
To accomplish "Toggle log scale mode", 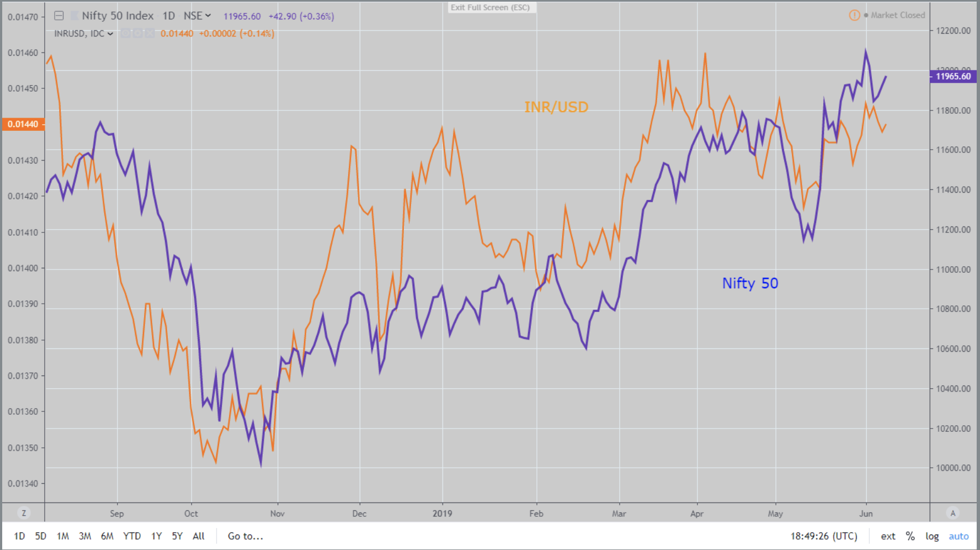I will (932, 536).
